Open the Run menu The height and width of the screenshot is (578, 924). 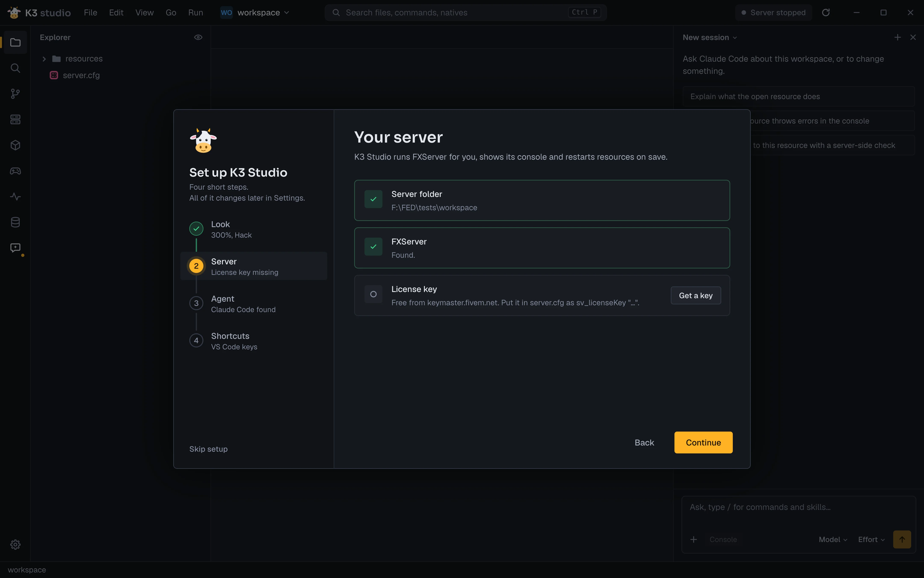pos(195,13)
